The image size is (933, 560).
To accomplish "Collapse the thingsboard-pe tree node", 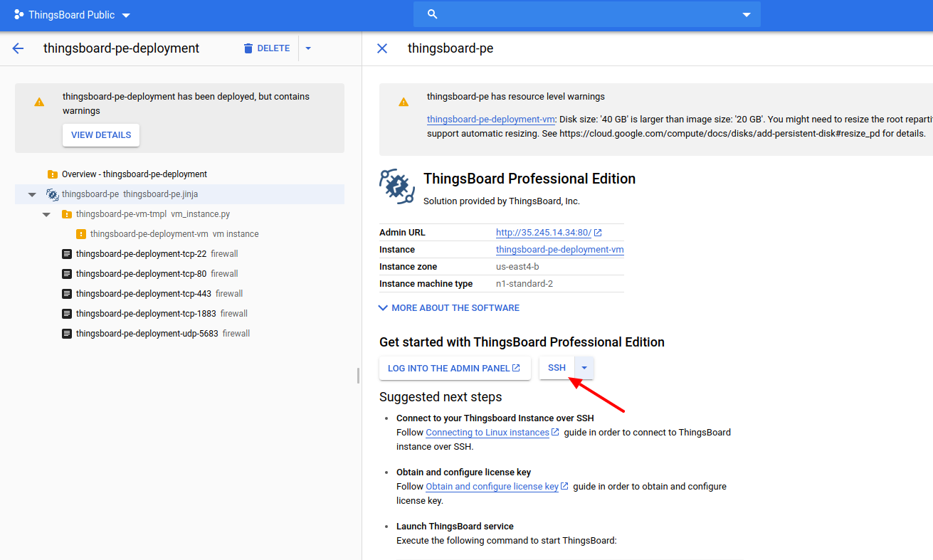I will pos(32,194).
